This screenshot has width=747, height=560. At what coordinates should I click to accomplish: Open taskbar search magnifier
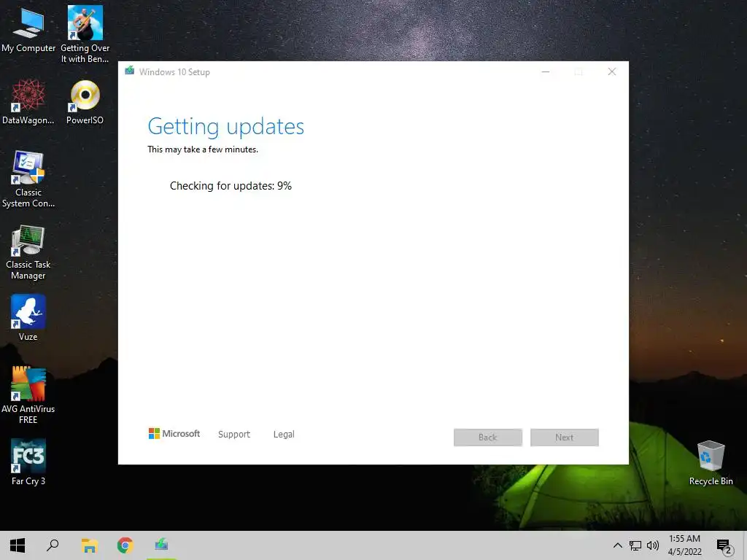(53, 545)
